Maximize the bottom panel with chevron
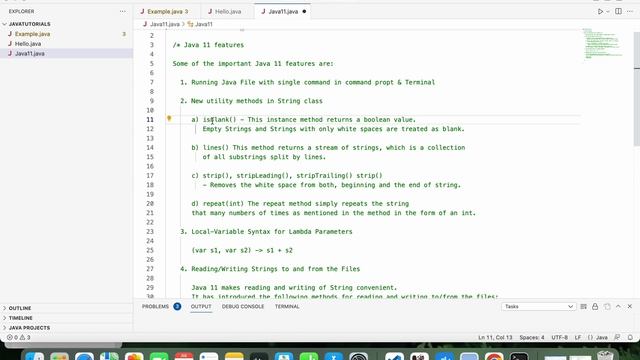Image resolution: width=640 pixels, height=360 pixels. [618, 307]
